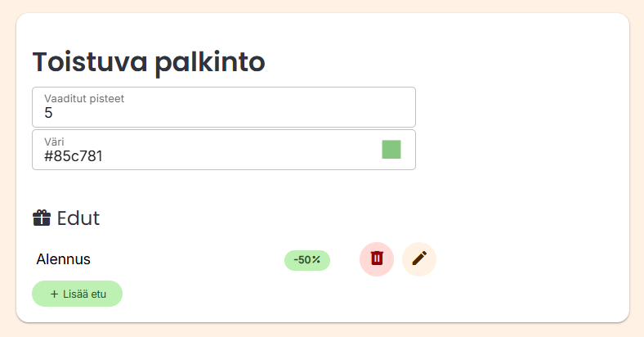The height and width of the screenshot is (337, 644).
Task: Focus the Väri hex color field
Action: click(204, 155)
